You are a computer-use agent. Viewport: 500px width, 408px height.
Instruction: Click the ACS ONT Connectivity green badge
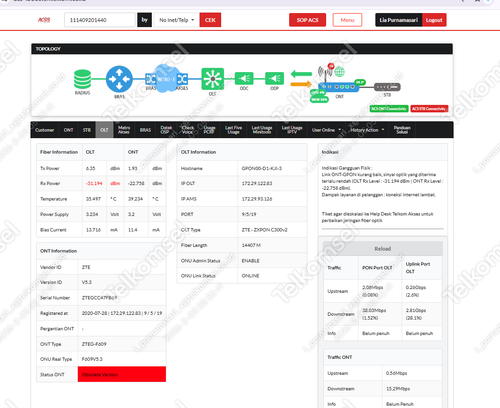point(389,109)
